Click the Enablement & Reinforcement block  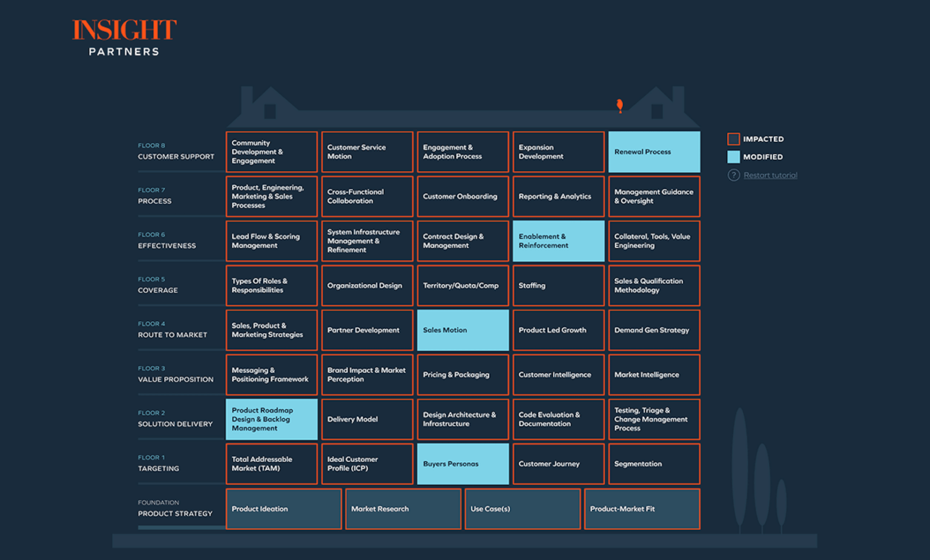click(558, 241)
